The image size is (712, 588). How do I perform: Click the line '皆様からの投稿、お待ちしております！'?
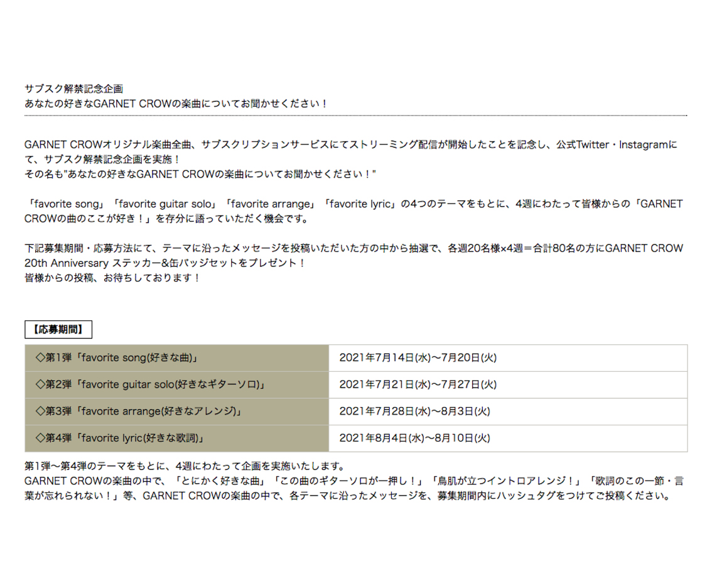(x=113, y=278)
